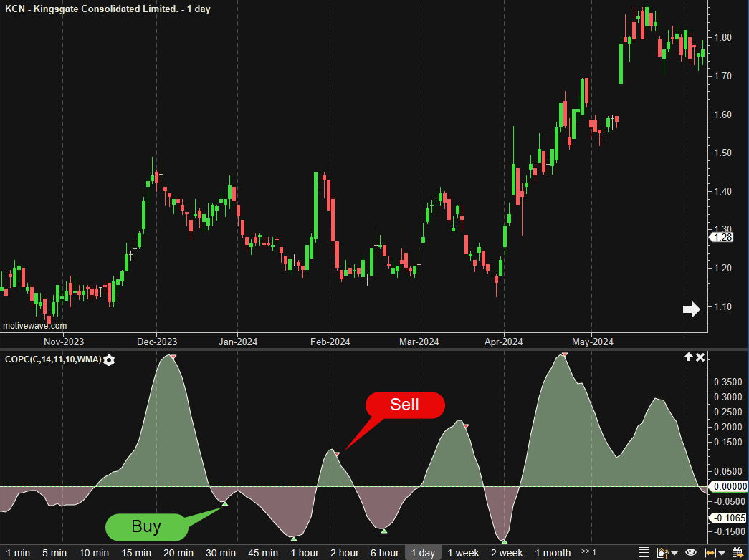Move the COPC study panel up
Image resolution: width=749 pixels, height=560 pixels.
click(689, 357)
